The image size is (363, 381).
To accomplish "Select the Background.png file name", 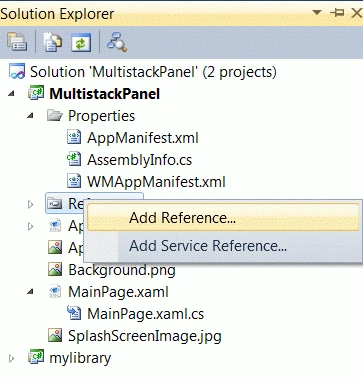I will (x=122, y=270).
